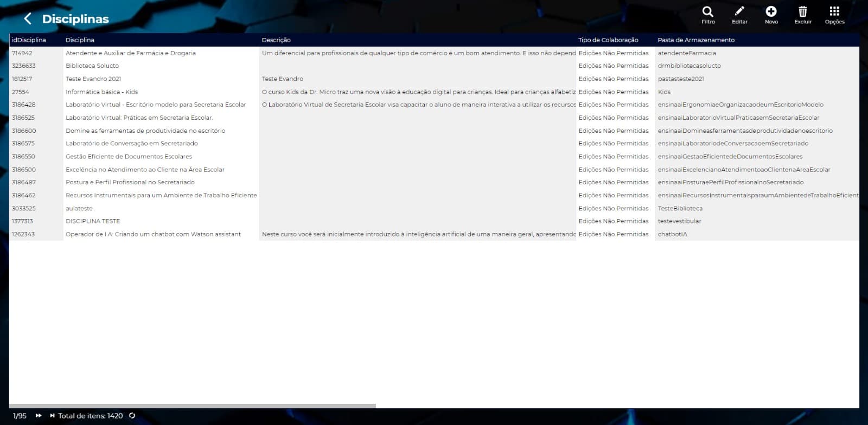Click id cell 1812517

pyautogui.click(x=22, y=79)
